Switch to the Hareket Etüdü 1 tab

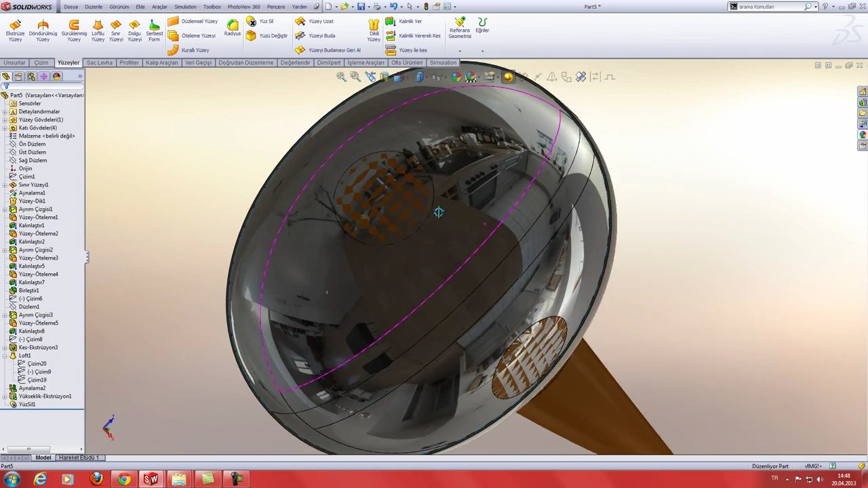click(x=79, y=457)
